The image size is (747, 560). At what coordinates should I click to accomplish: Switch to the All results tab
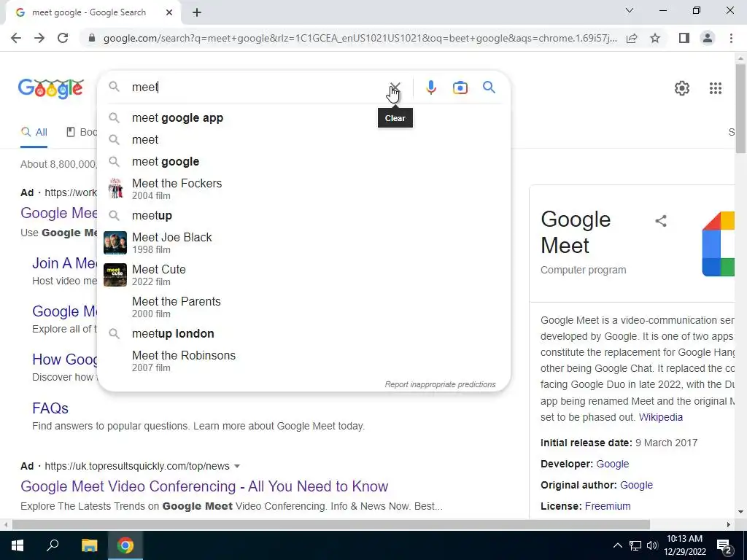34,133
